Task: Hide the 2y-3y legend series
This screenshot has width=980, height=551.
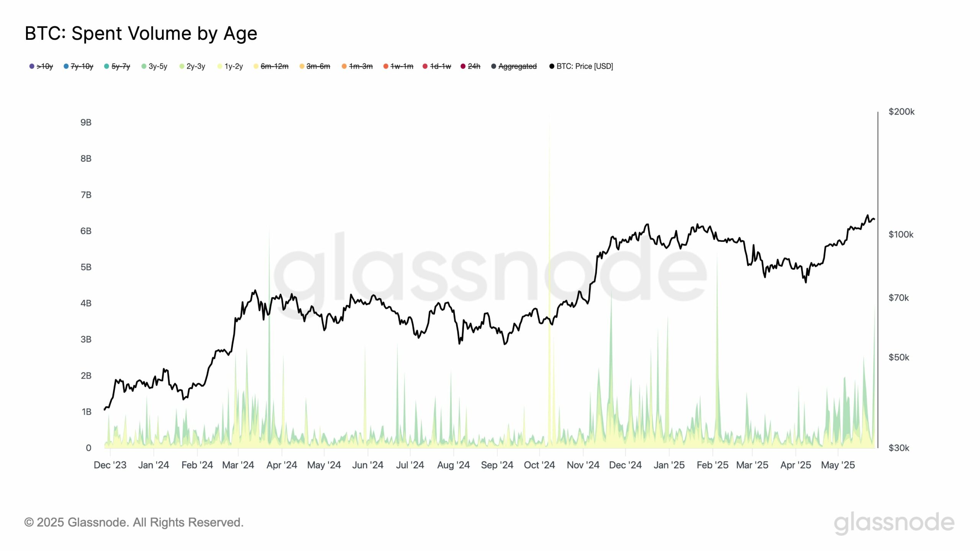Action: [192, 66]
